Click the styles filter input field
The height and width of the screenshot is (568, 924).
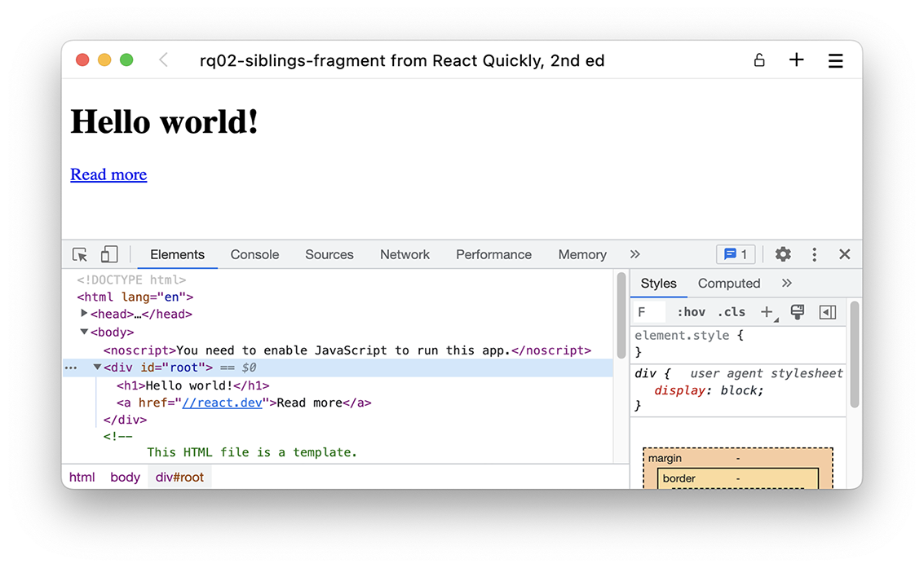(650, 312)
